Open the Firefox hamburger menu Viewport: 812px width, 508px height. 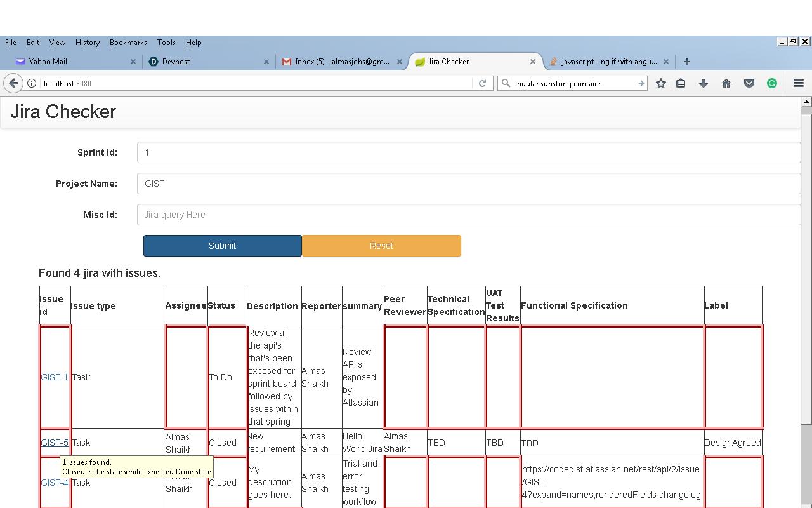(x=799, y=83)
